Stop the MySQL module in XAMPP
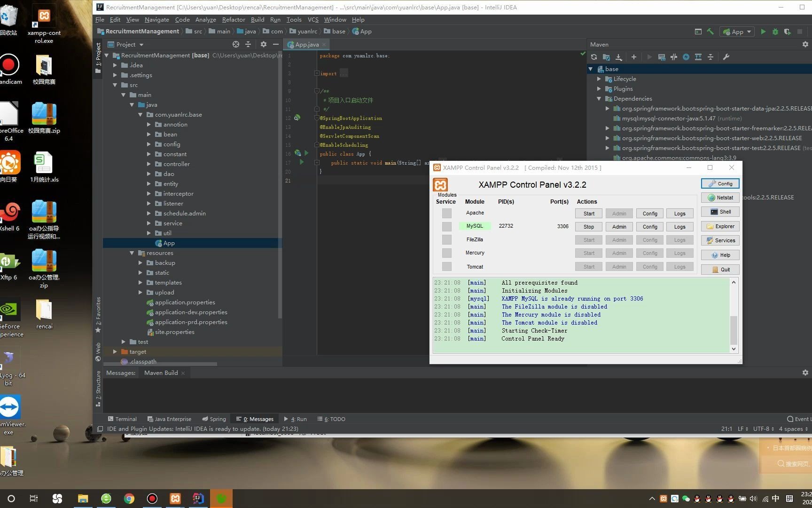This screenshot has height=508, width=812. pyautogui.click(x=589, y=226)
